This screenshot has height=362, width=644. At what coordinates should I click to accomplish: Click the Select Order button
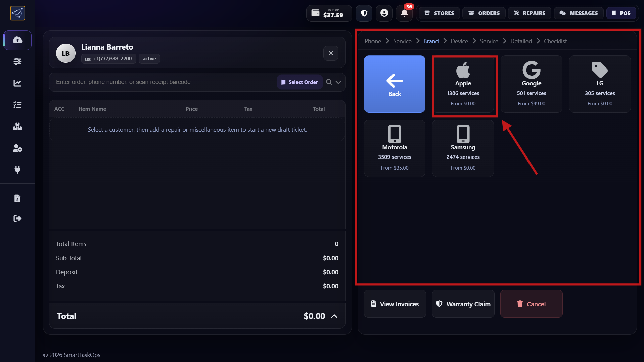point(300,82)
